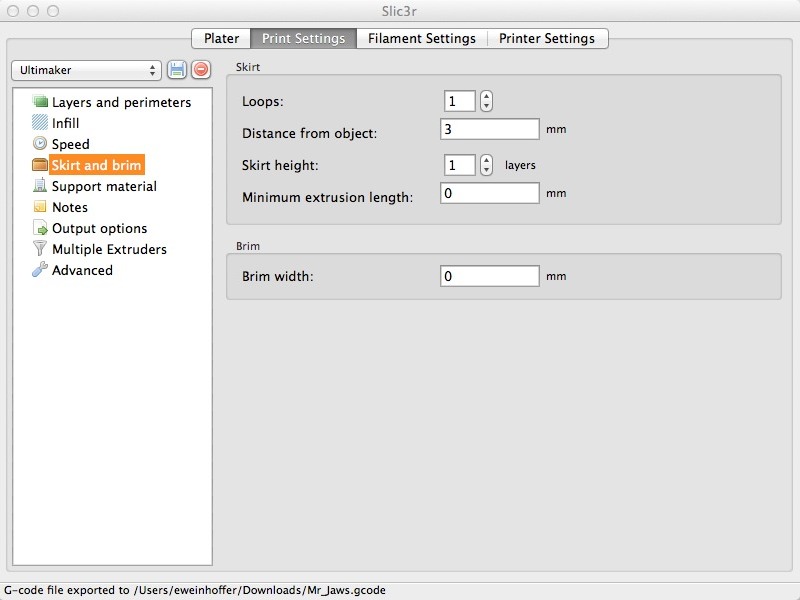Switch to the Plater tab

click(221, 38)
